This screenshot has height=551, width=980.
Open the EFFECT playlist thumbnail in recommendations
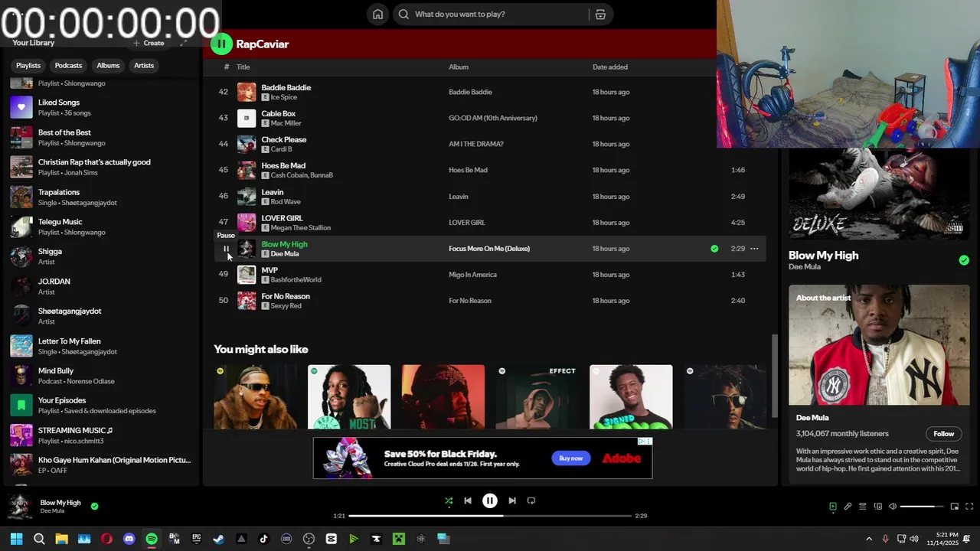[x=537, y=397]
